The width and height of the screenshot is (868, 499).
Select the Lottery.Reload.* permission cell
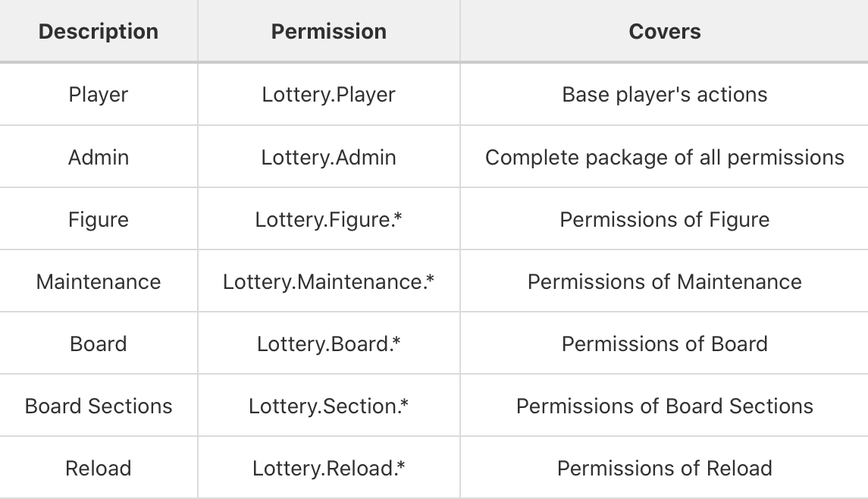coord(329,467)
